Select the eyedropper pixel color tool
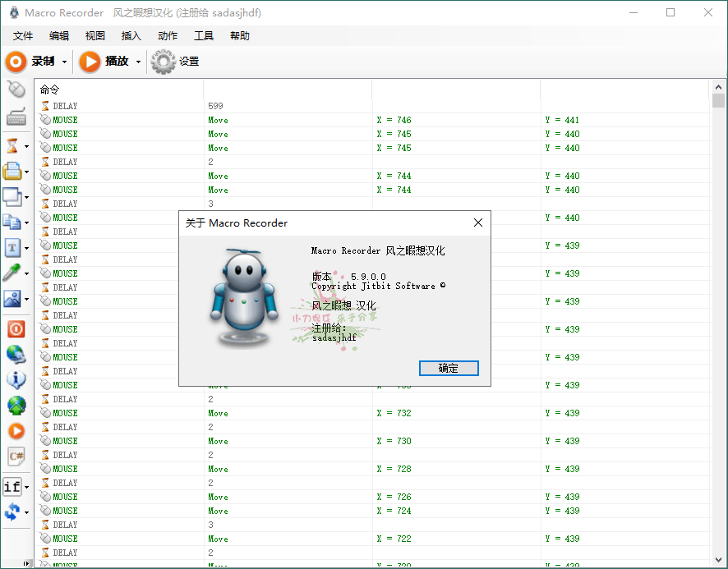 pos(12,273)
